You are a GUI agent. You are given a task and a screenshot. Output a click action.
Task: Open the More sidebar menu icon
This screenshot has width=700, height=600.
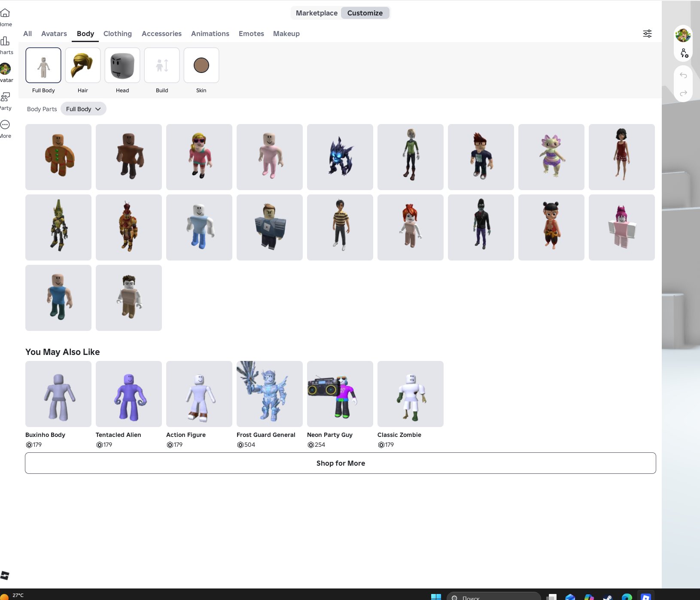(x=5, y=124)
